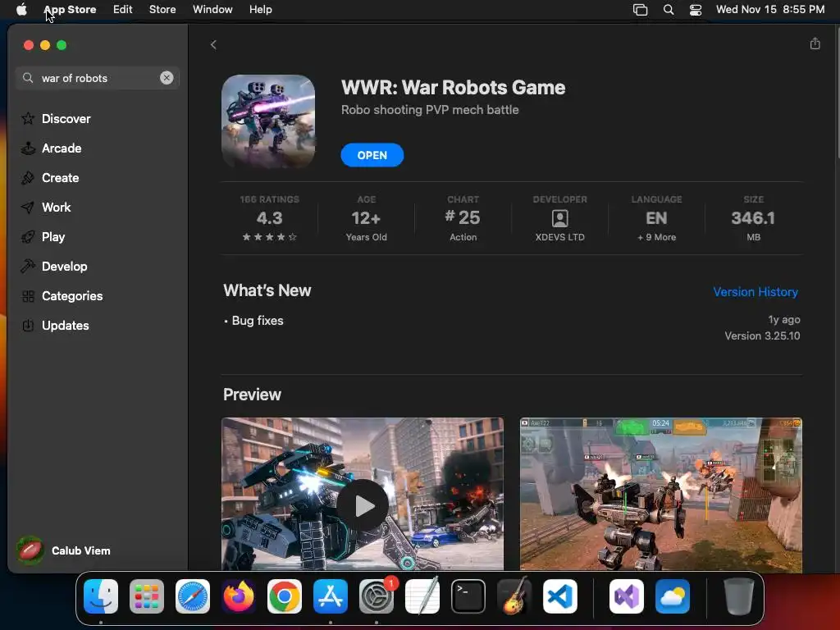The image size is (840, 630).
Task: Open Spotlight search in menu bar
Action: pos(668,10)
